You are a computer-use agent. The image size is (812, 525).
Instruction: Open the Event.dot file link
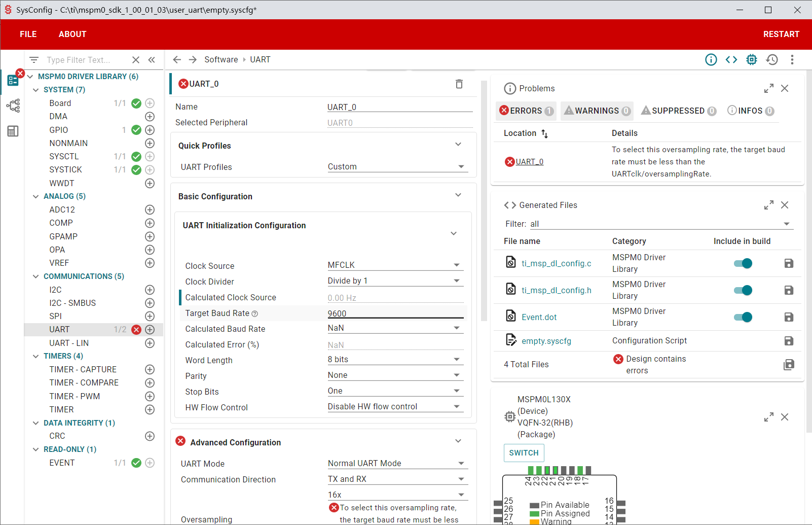(539, 317)
